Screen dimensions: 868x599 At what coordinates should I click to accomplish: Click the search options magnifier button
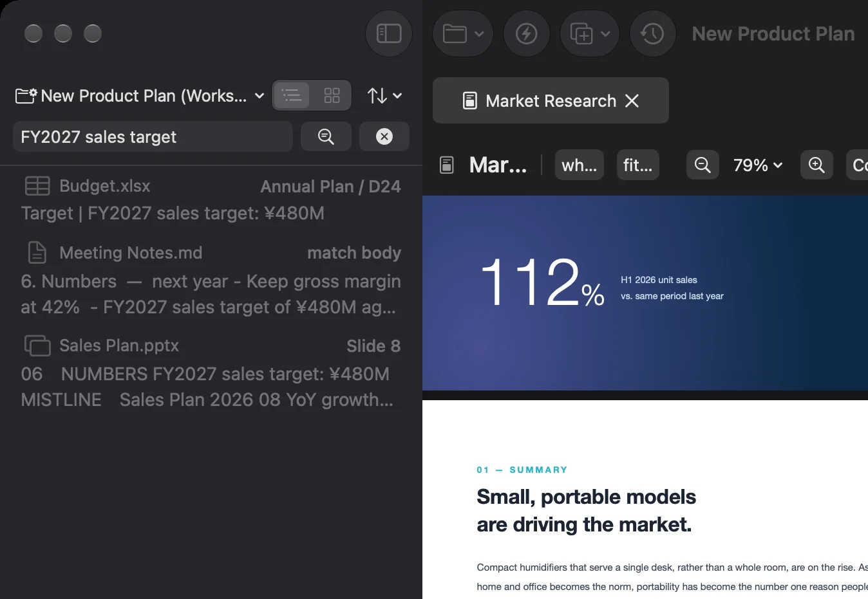326,136
